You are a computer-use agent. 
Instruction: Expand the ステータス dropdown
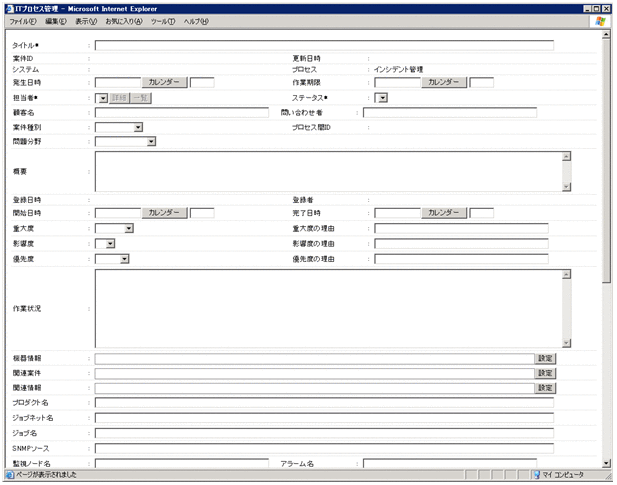click(381, 98)
